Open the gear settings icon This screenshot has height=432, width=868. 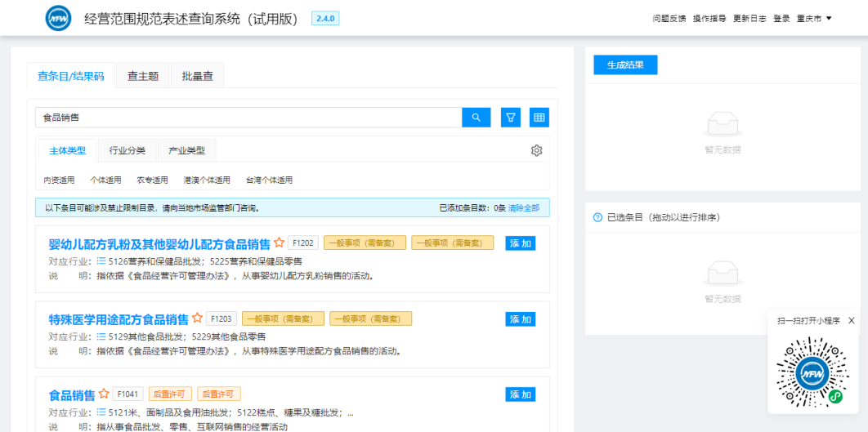point(536,150)
